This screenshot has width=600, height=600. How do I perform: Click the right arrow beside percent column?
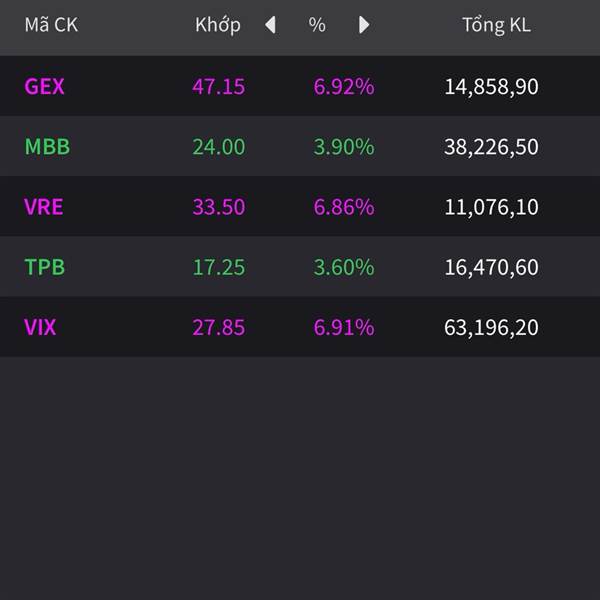coord(364,25)
